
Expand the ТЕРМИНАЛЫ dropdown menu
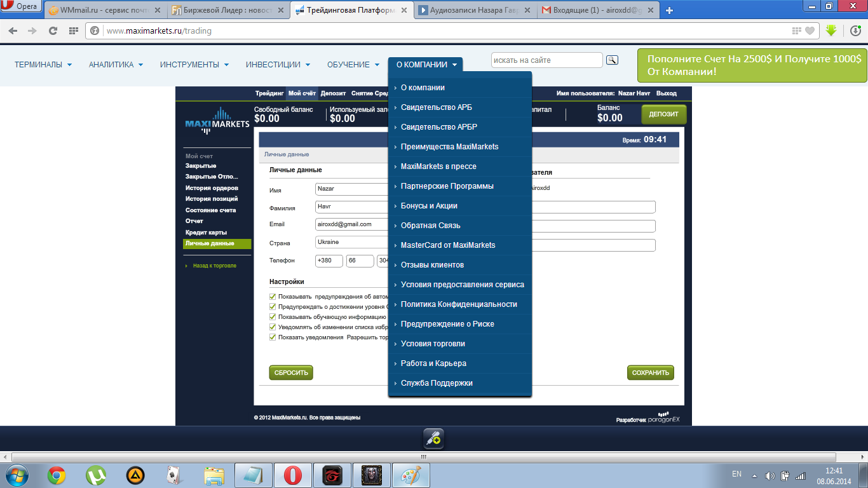(43, 64)
